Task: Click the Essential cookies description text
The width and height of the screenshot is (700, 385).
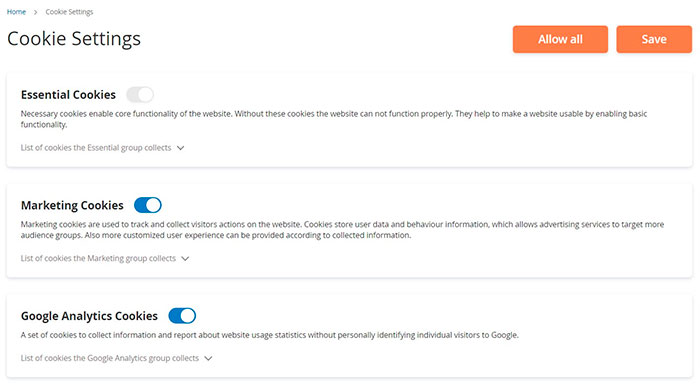Action: [334, 119]
